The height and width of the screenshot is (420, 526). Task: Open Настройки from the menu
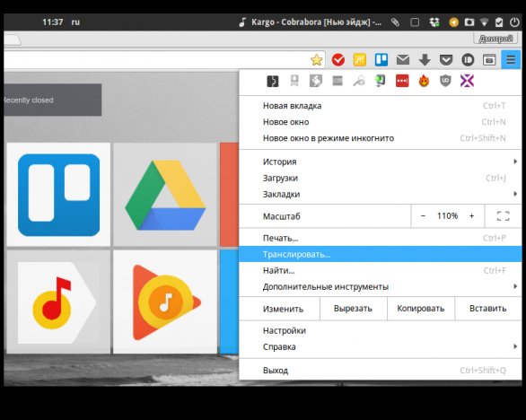point(381,330)
